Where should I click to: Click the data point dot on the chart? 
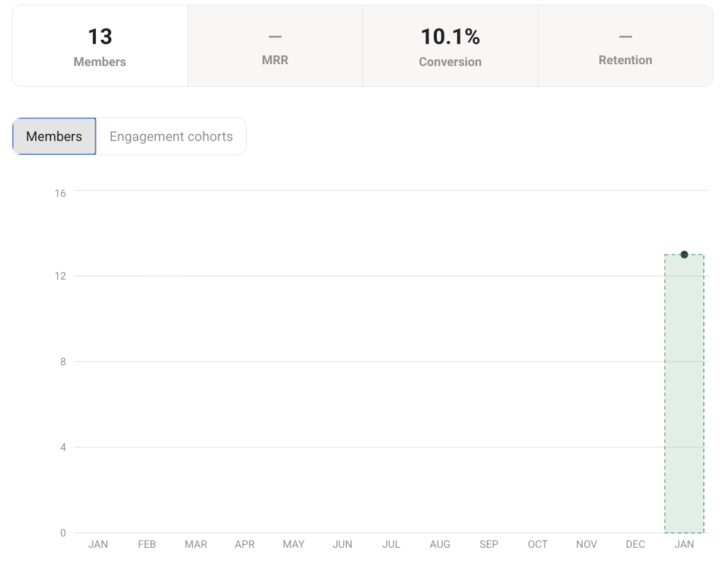point(684,254)
